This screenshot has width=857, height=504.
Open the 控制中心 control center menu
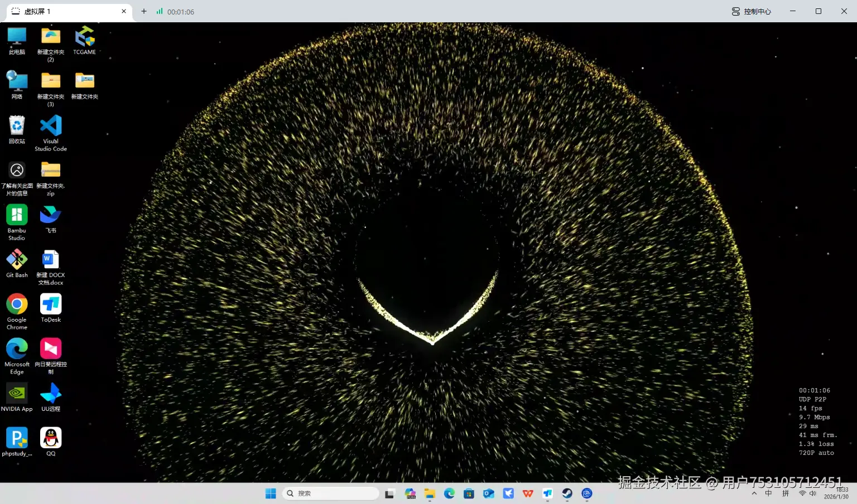pyautogui.click(x=751, y=11)
